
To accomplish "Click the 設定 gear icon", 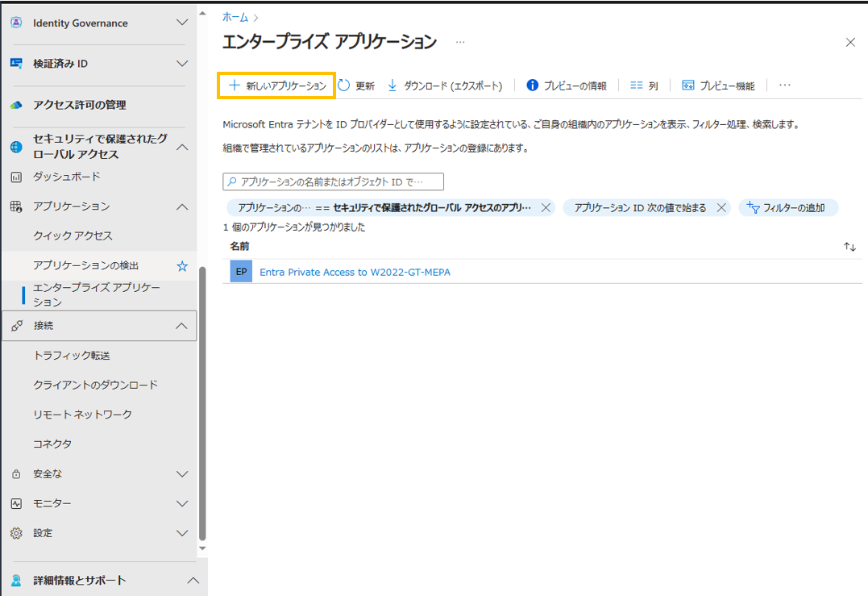I will [x=17, y=533].
